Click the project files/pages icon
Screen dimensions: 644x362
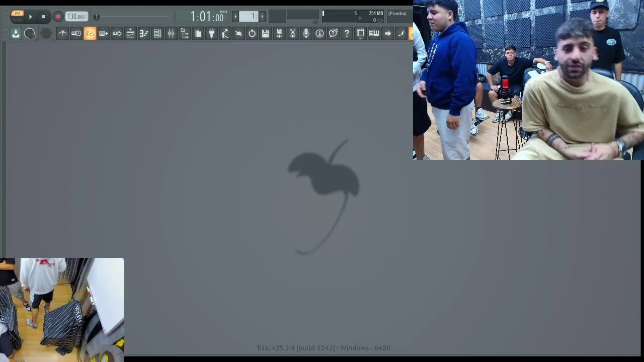tap(198, 33)
